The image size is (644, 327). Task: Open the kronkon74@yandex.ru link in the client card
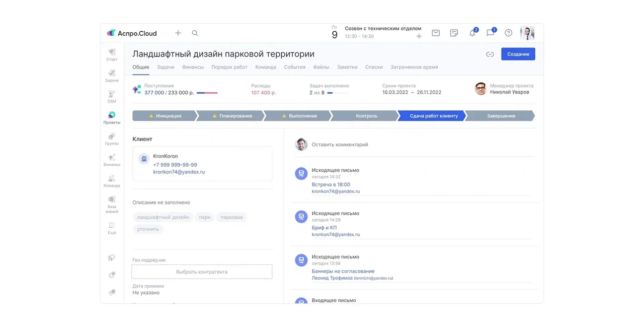click(179, 172)
